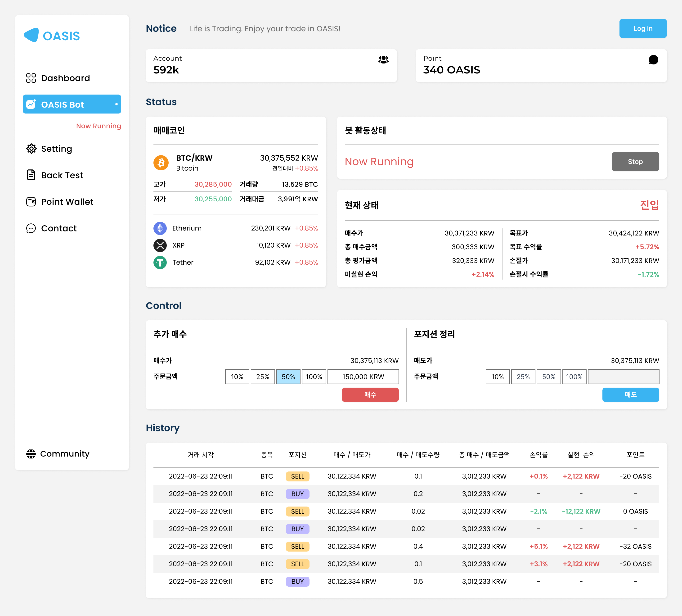
Task: Click the +2.14% unrealized profit value
Action: (483, 275)
